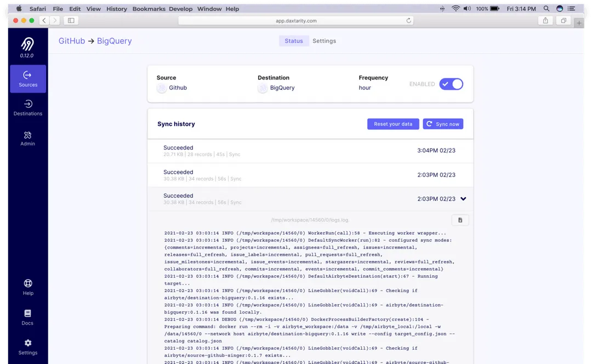The image size is (592, 364).
Task: Switch to the Settings tab
Action: (324, 41)
